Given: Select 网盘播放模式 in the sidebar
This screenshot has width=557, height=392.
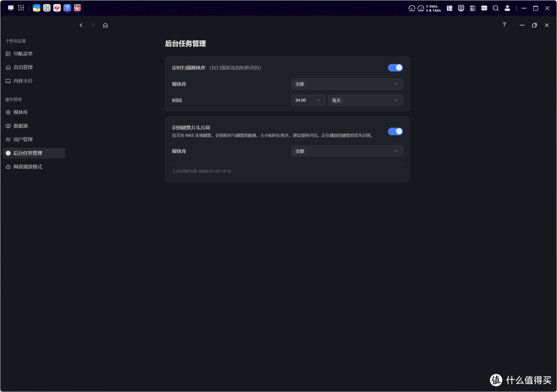Looking at the screenshot, I should click(34, 167).
